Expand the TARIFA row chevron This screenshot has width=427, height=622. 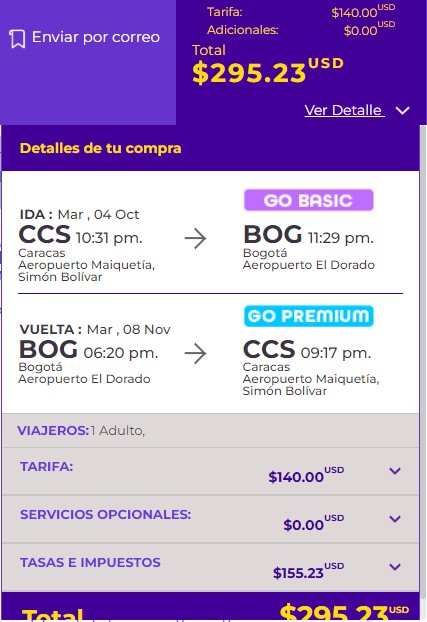395,471
